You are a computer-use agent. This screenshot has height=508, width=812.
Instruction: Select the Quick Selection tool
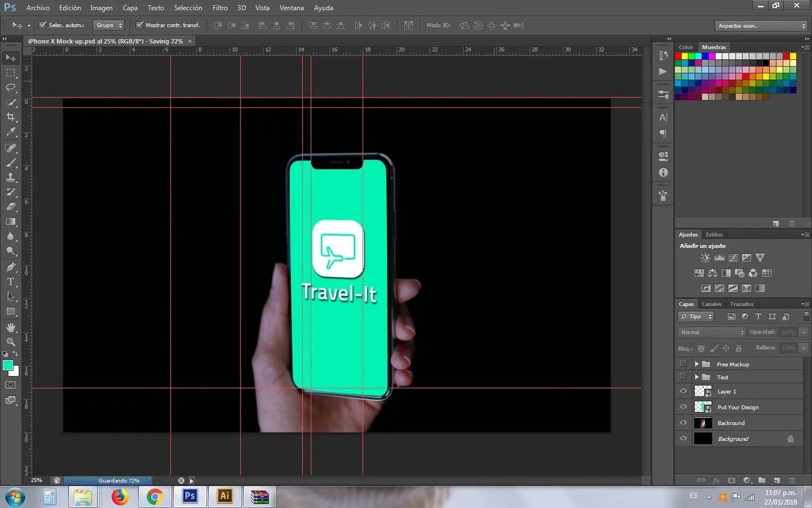pyautogui.click(x=11, y=102)
